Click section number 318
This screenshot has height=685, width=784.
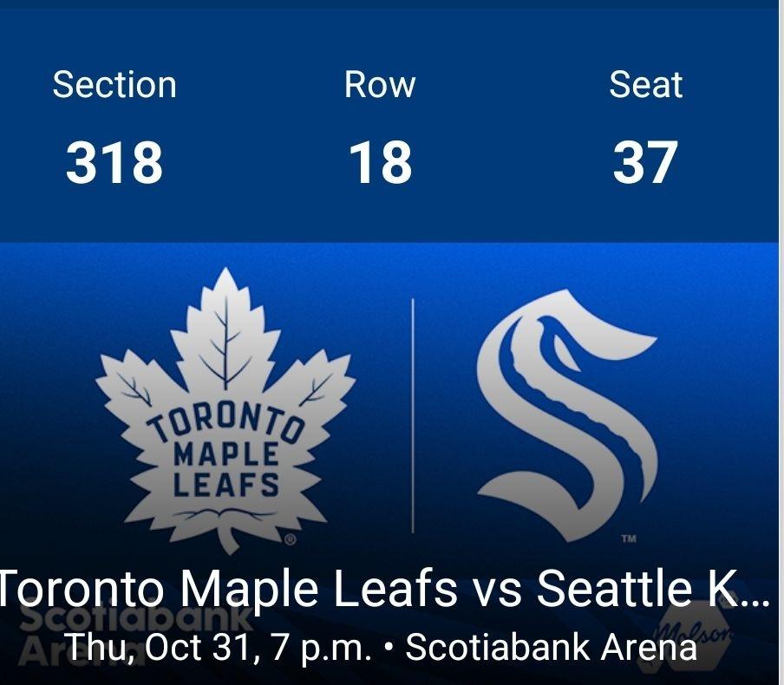114,163
